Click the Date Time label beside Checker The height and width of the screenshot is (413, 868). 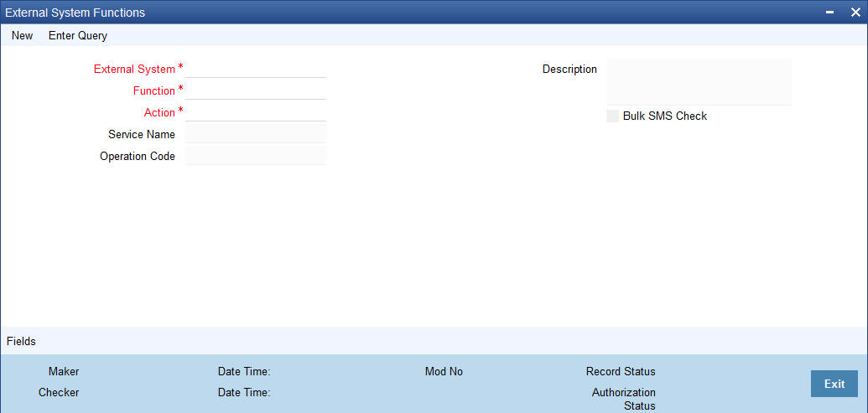click(x=244, y=393)
